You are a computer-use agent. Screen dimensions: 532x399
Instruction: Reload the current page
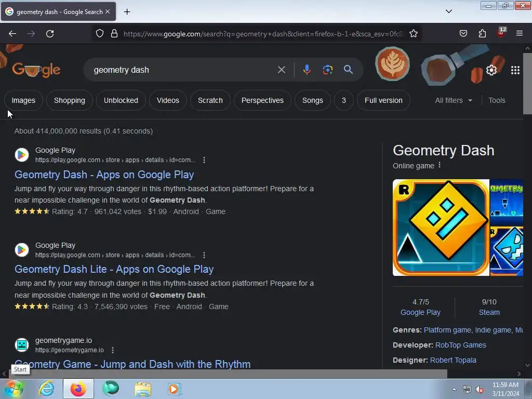50,34
